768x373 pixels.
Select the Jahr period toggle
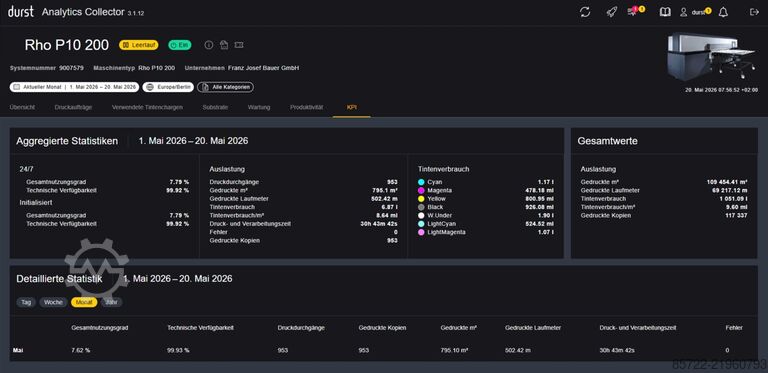(111, 303)
